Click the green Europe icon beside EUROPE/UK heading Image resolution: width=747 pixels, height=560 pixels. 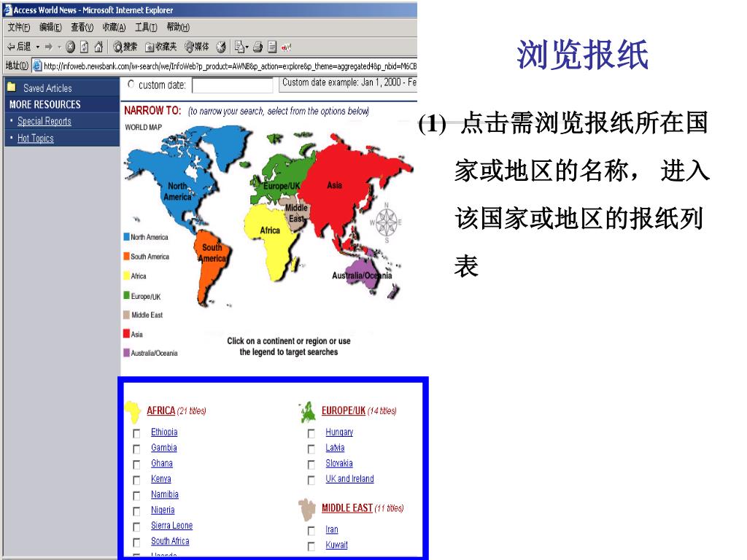coord(309,413)
